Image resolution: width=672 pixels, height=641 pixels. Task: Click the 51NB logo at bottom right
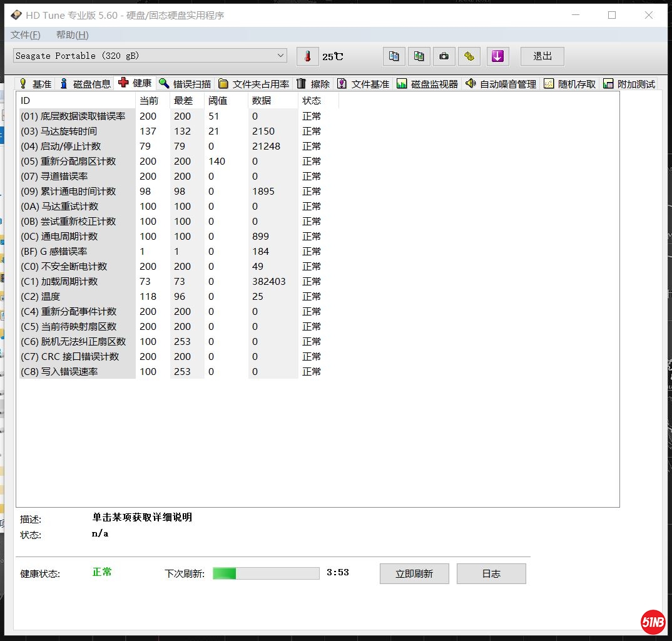click(x=653, y=622)
